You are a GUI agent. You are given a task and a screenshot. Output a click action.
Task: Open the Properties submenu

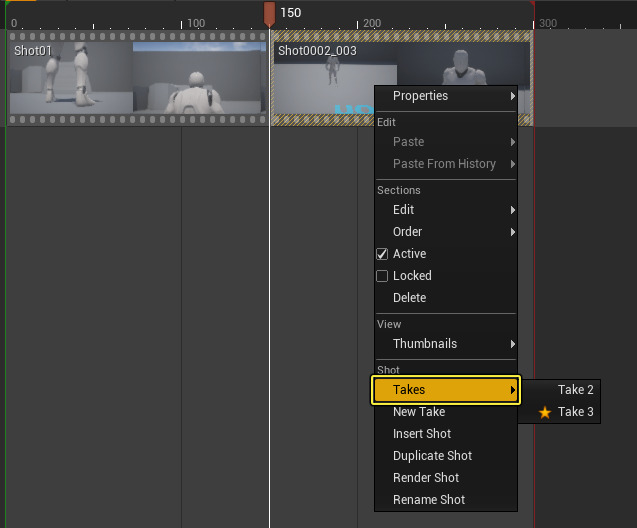click(446, 96)
